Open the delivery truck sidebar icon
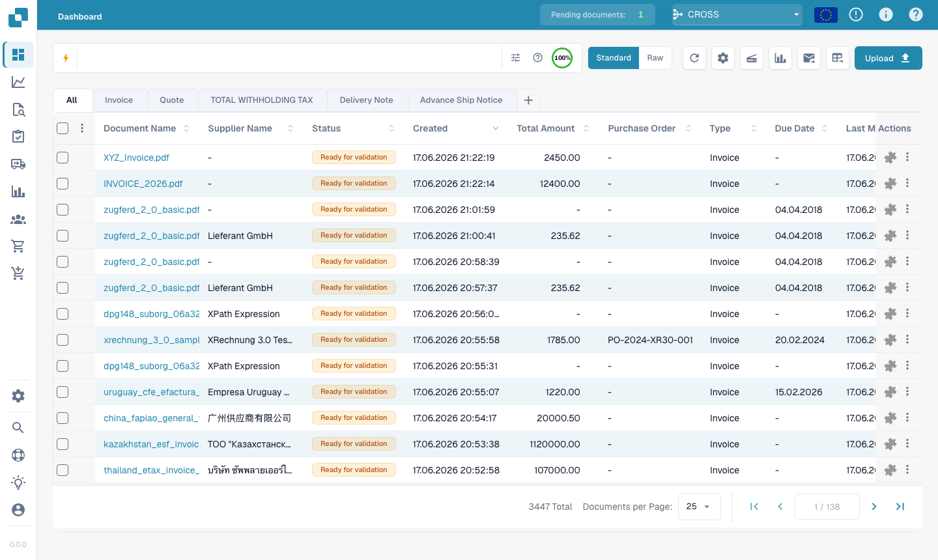 tap(18, 164)
